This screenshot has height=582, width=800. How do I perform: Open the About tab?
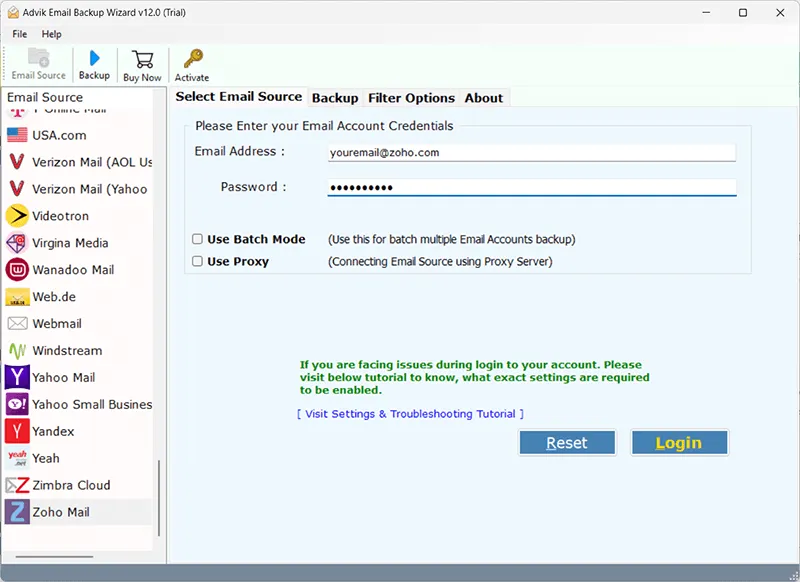pyautogui.click(x=484, y=98)
